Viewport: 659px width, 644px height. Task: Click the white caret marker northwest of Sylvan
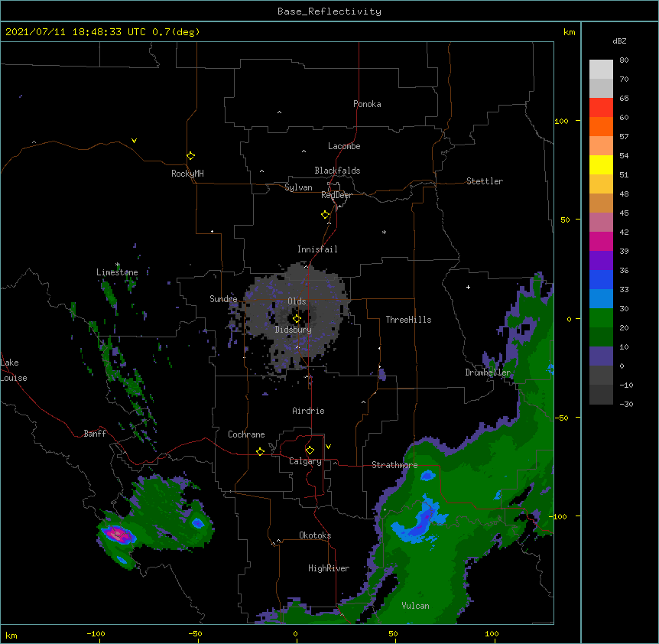click(x=261, y=171)
